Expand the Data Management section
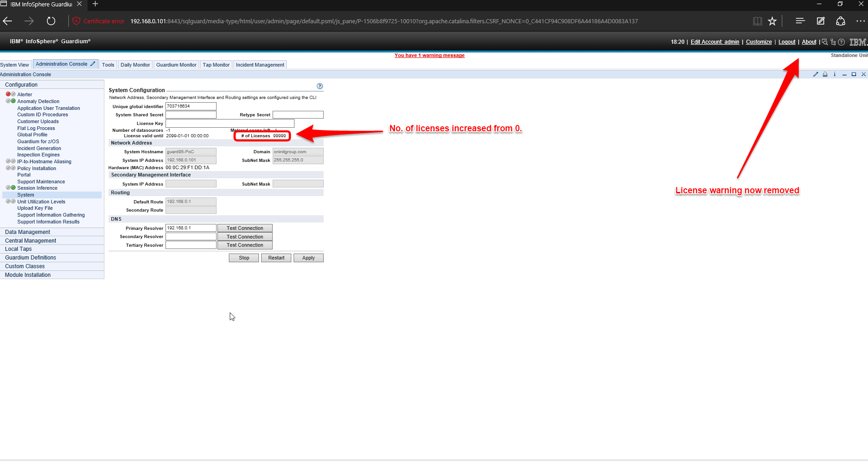This screenshot has height=467, width=868. tap(27, 232)
